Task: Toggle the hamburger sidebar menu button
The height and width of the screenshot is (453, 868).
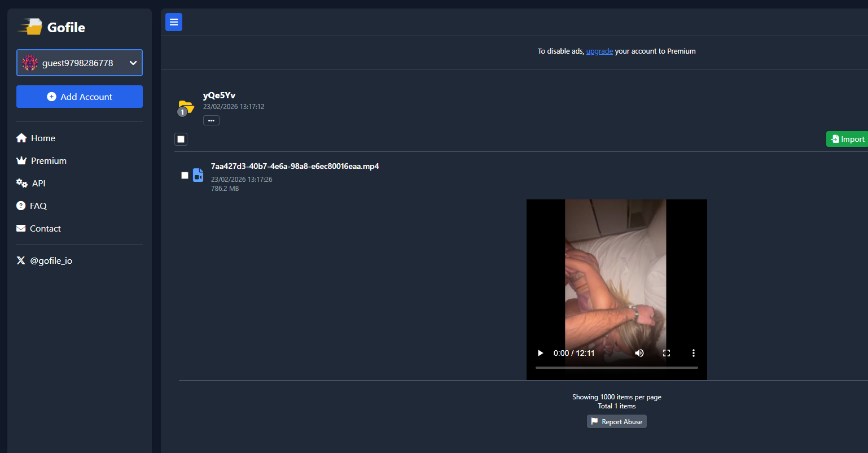Action: point(174,22)
